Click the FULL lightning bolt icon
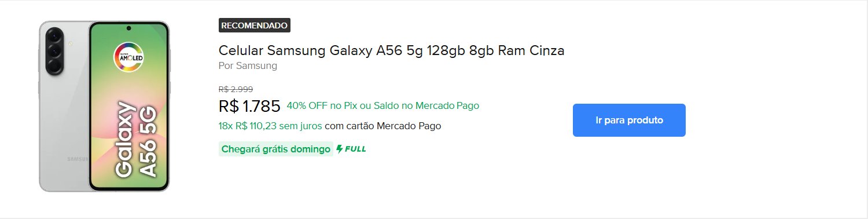868x219 pixels. 340,149
